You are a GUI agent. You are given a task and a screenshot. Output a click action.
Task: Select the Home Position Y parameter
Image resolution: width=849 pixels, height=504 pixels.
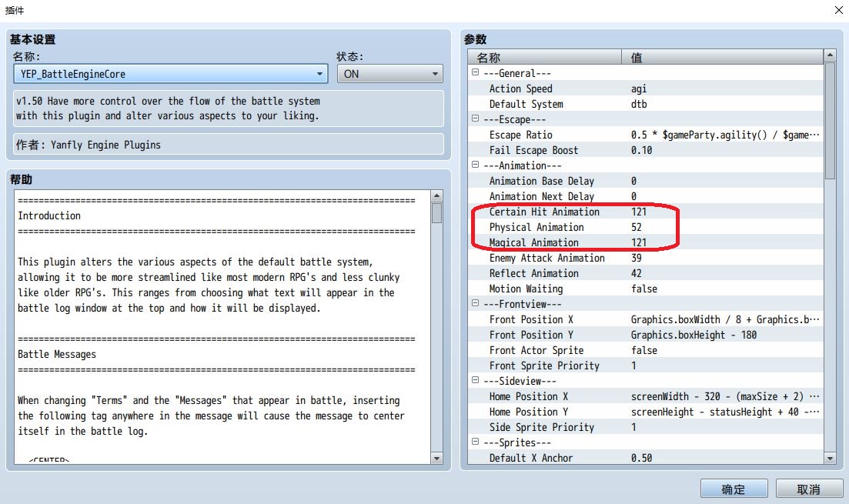pyautogui.click(x=646, y=412)
